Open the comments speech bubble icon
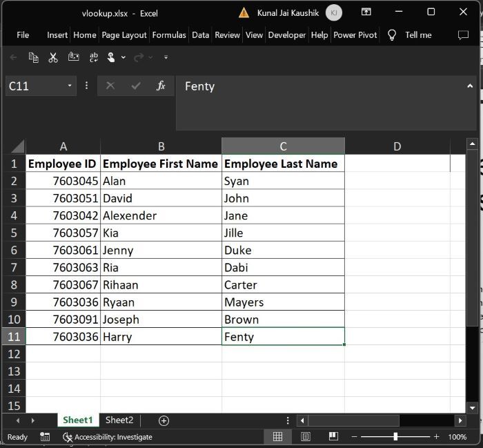The height and width of the screenshot is (448, 483). click(463, 35)
